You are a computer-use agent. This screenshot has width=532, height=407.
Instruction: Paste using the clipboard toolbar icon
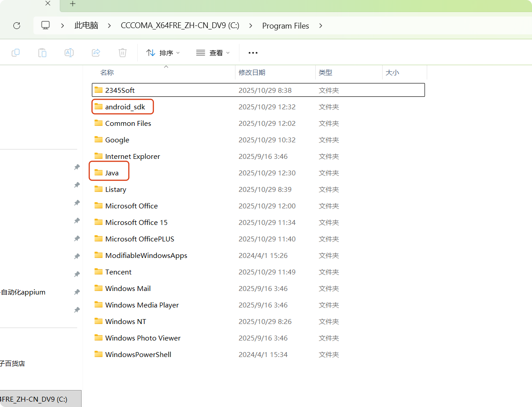42,53
